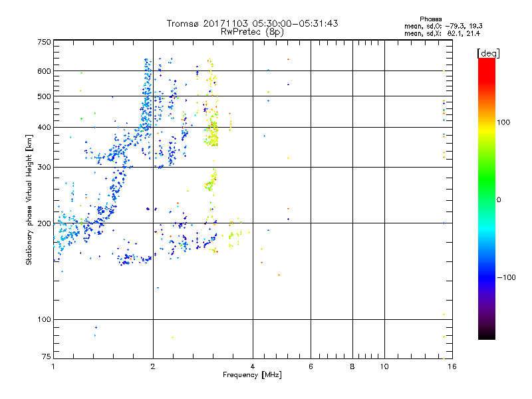The width and height of the screenshot is (532, 399).
Task: Click the colorbar tick label '-100'
Action: pos(506,277)
